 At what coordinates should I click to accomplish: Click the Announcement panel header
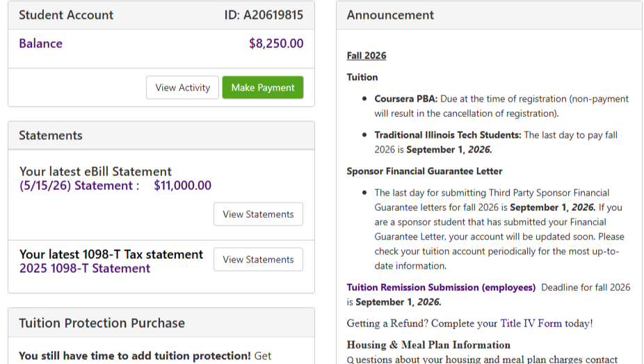(489, 15)
